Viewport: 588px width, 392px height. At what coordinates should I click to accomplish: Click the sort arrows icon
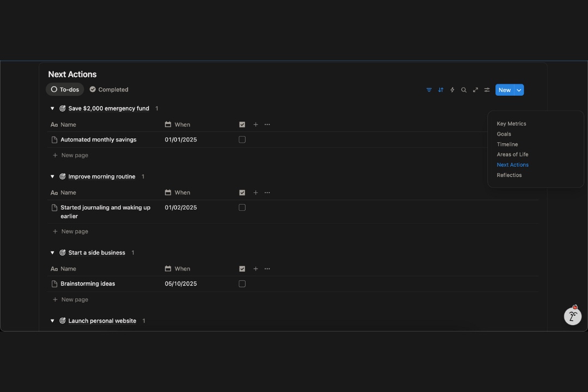tap(440, 90)
